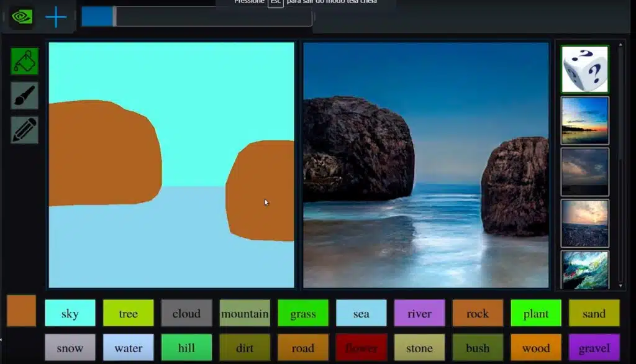
Task: Select the gravel label button
Action: coord(594,348)
